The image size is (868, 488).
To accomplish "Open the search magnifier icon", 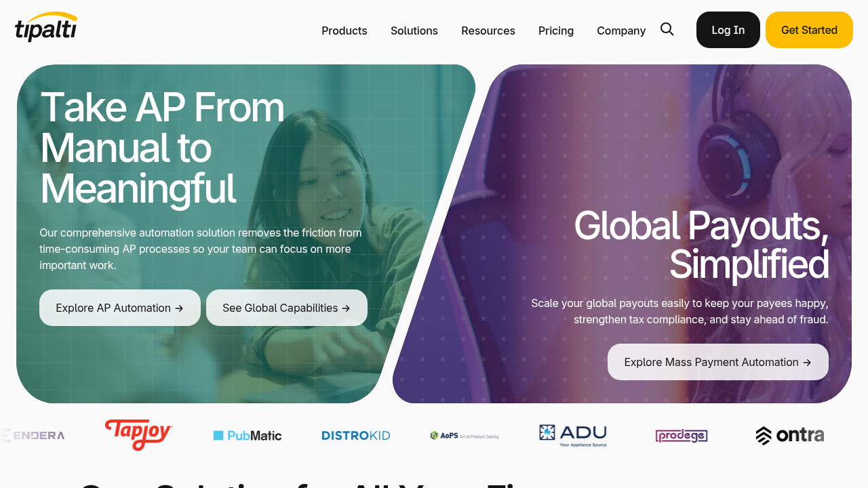I will (x=667, y=29).
